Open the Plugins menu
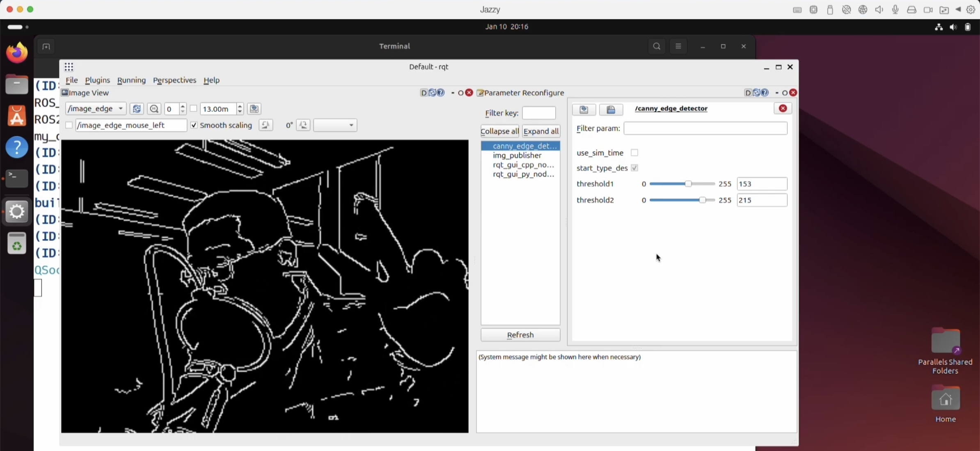The width and height of the screenshot is (980, 451). (x=97, y=80)
